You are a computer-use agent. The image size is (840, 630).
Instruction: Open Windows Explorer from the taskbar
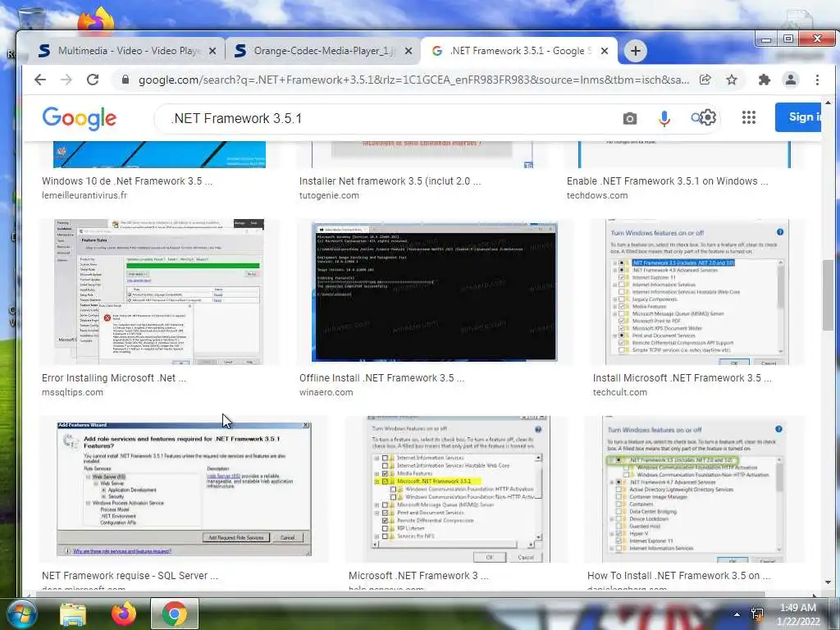point(73,614)
